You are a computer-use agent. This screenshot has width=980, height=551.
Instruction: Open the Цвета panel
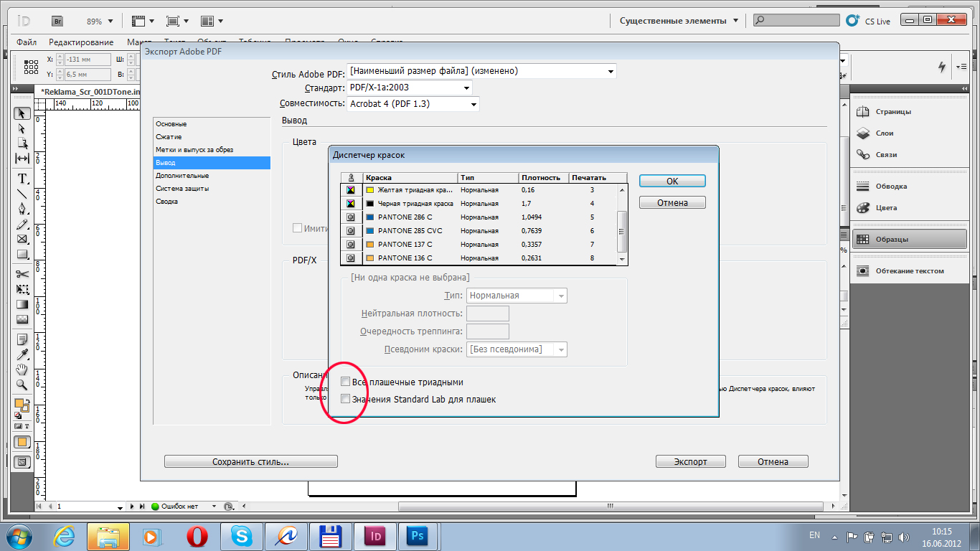[909, 208]
